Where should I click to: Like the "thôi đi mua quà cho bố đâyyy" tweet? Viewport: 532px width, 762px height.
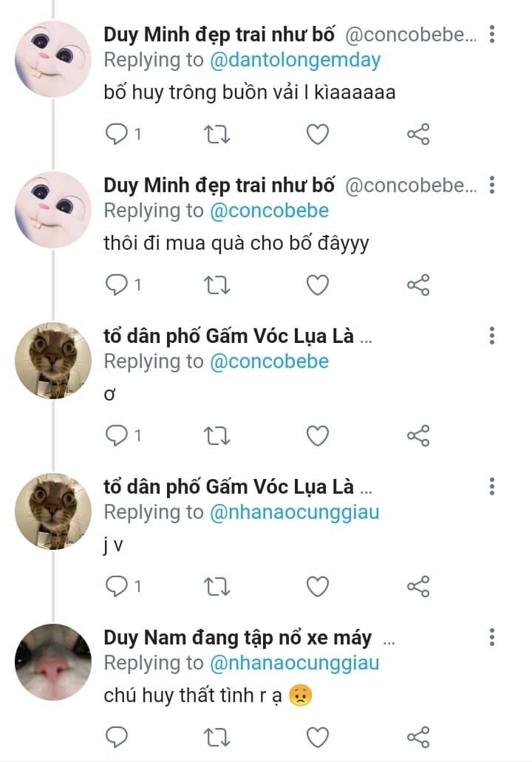(x=318, y=285)
